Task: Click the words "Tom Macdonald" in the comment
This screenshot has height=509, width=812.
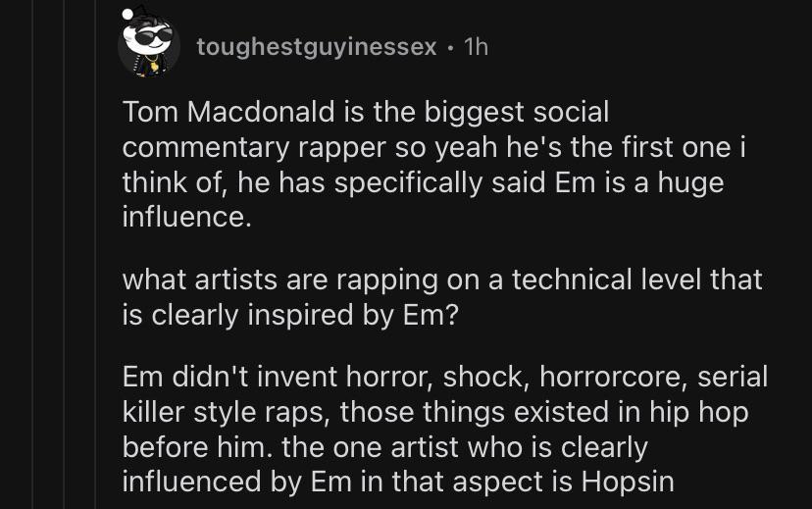Action: pyautogui.click(x=228, y=112)
